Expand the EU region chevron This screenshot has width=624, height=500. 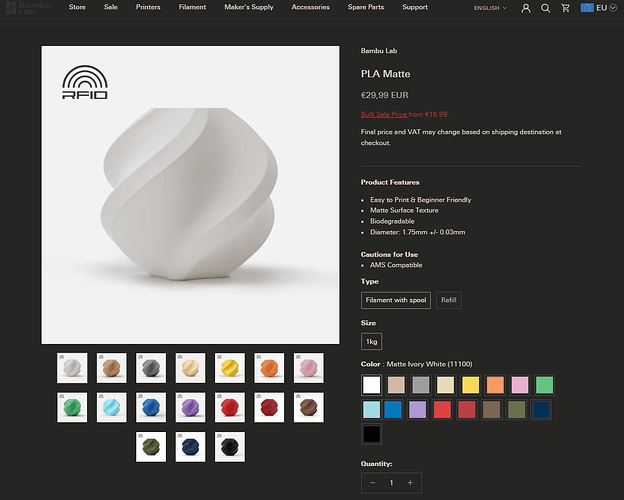[613, 8]
